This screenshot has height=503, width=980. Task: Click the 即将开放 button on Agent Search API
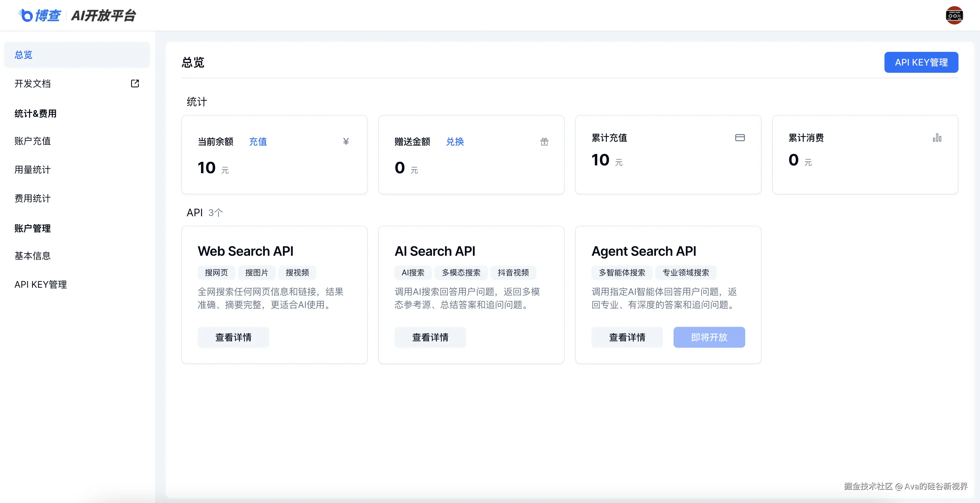coord(709,337)
